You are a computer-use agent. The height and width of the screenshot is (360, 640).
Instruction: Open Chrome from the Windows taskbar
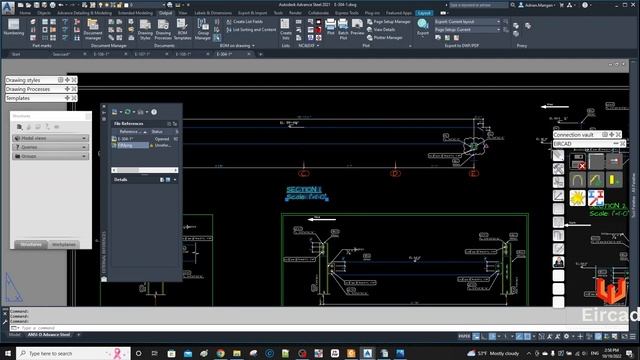tap(220, 353)
